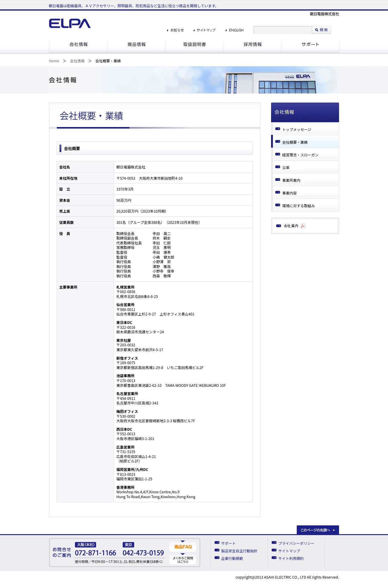
Task: Click the magnifier 検索 search button
Action: pos(322,30)
